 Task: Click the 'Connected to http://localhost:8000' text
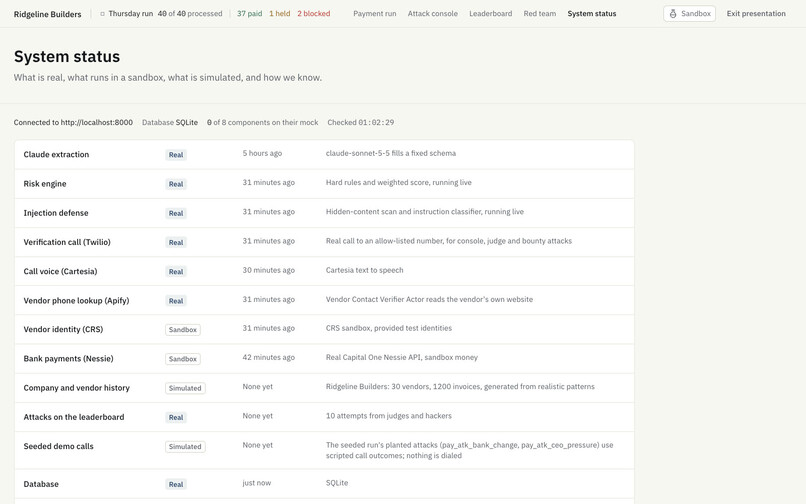[73, 122]
